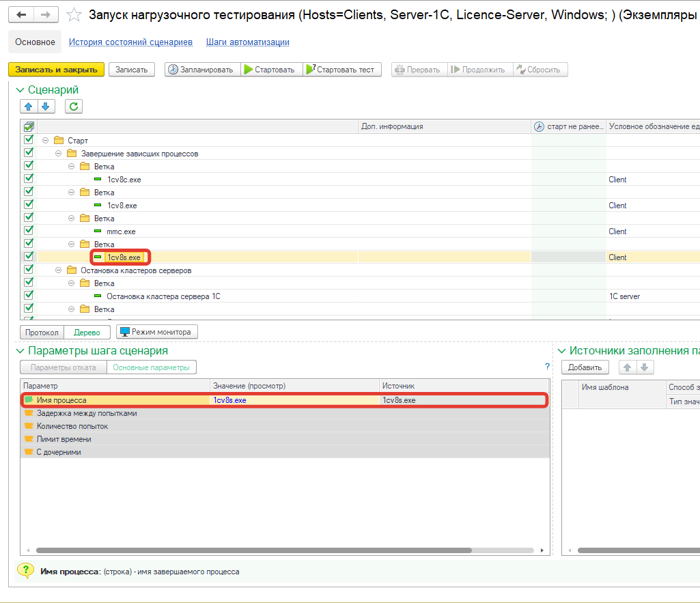The width and height of the screenshot is (700, 603).
Task: Select the Лимит времени parameter row
Action: (x=64, y=439)
